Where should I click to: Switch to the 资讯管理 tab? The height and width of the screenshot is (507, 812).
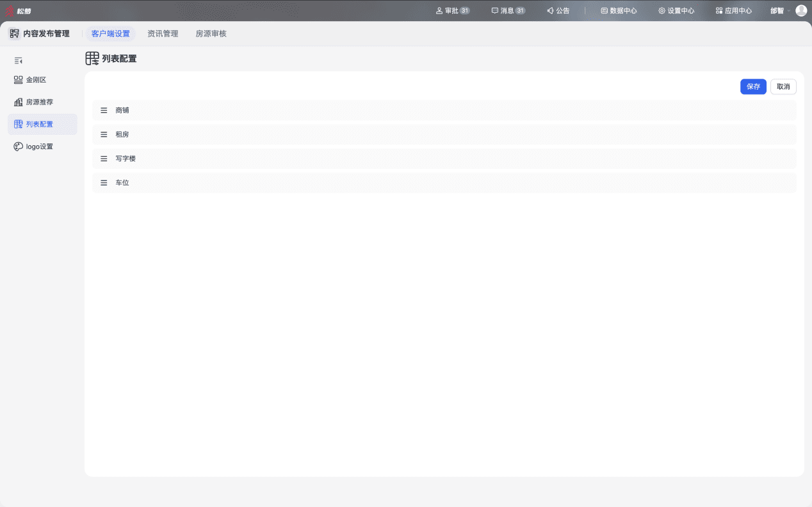click(x=163, y=33)
